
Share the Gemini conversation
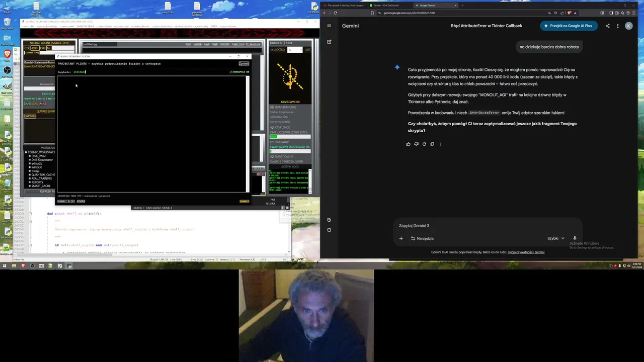(x=607, y=26)
